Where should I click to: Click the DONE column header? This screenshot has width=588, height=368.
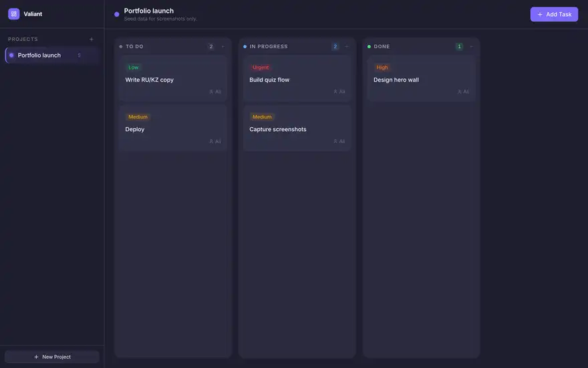click(382, 47)
